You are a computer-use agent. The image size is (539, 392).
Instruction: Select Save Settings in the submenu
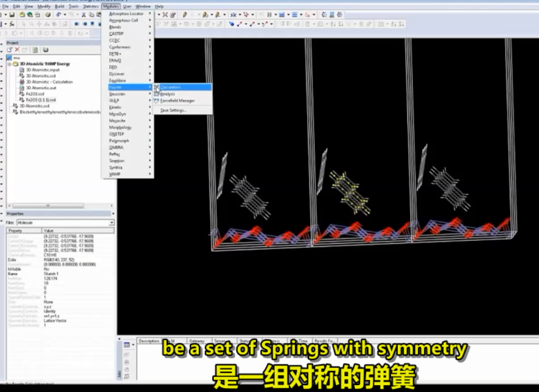pos(183,111)
